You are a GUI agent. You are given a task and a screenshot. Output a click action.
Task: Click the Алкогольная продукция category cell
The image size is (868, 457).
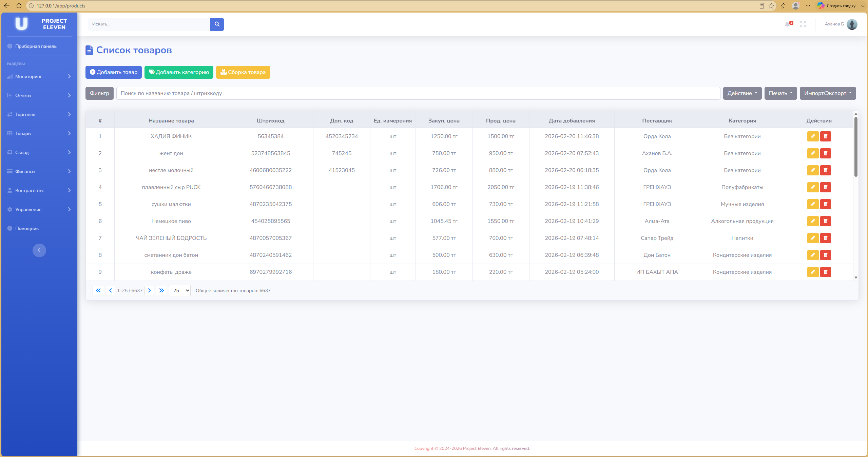pyautogui.click(x=742, y=221)
